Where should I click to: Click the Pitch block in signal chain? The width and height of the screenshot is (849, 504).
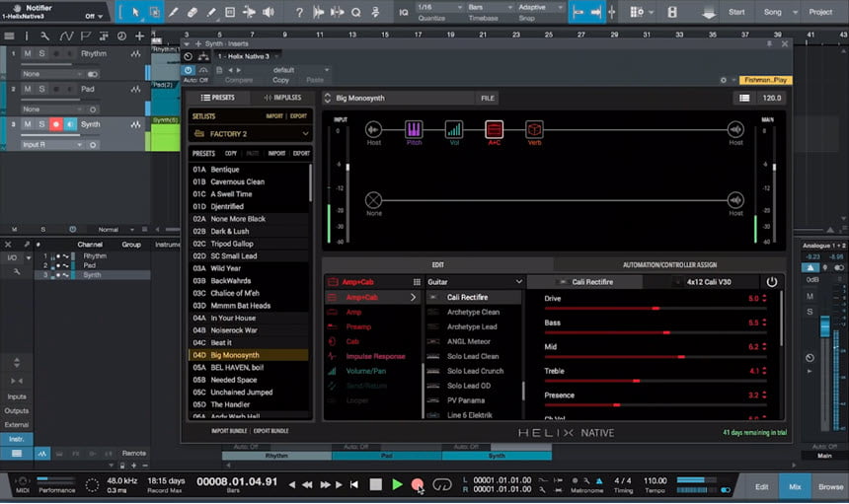414,129
